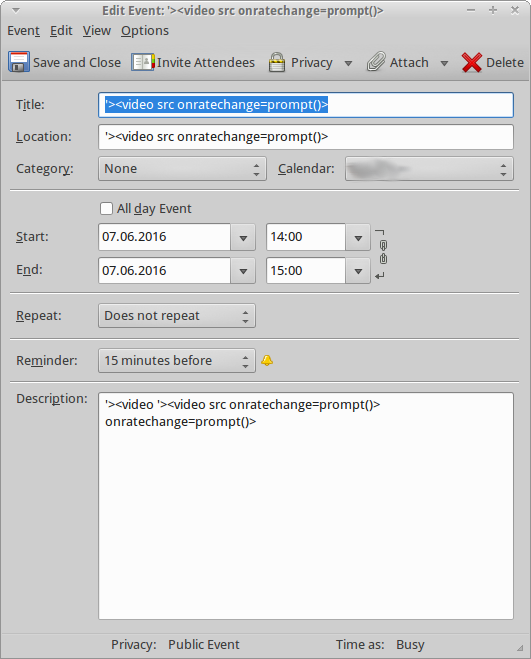Click the Delete button label

coord(505,62)
